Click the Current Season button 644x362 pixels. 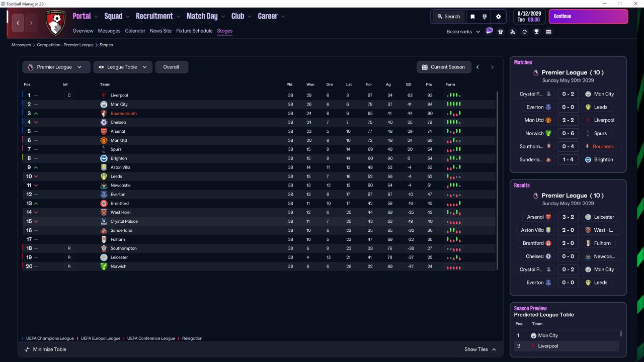click(x=444, y=67)
